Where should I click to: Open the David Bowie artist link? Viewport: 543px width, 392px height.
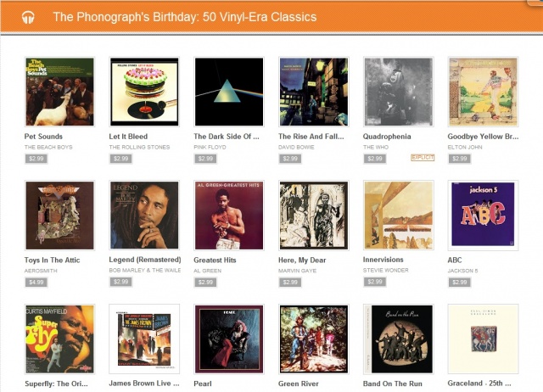(296, 147)
